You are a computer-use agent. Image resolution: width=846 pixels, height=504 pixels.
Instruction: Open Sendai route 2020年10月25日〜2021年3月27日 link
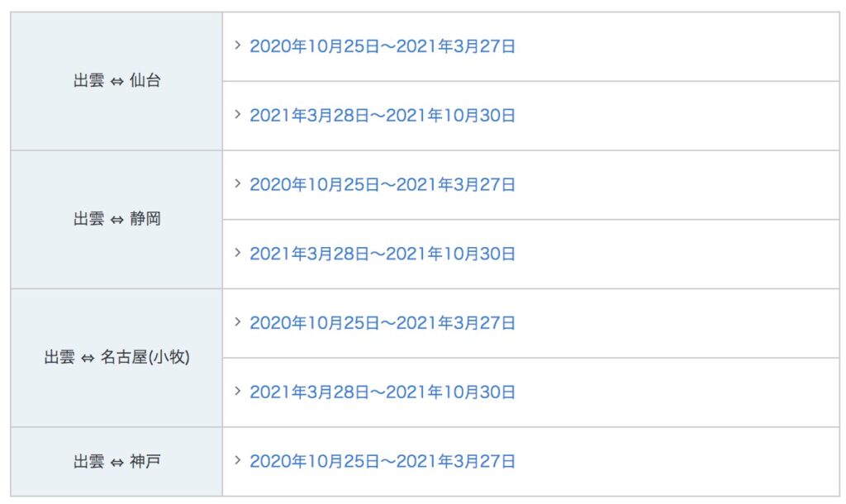click(383, 46)
